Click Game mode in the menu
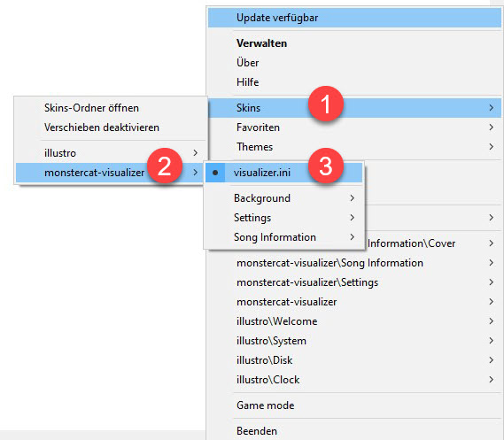 pos(354,405)
